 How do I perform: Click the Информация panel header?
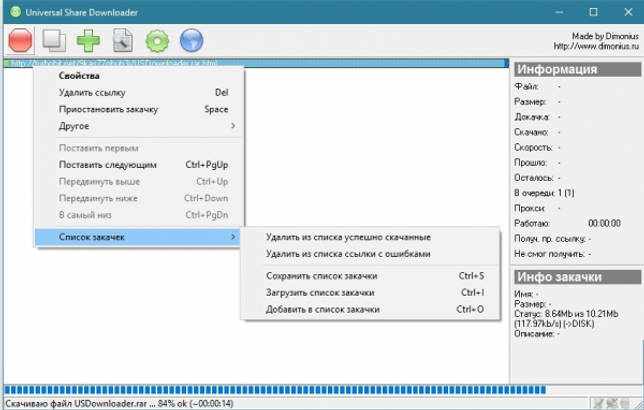pos(577,69)
